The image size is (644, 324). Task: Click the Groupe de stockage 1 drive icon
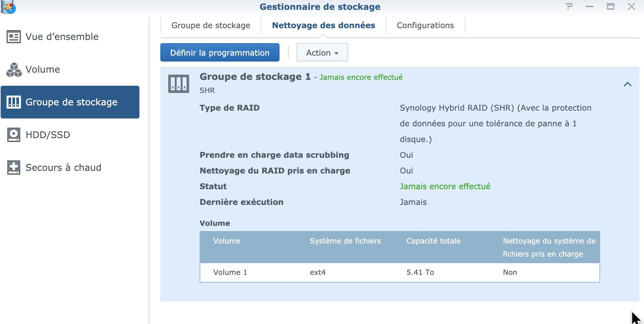178,84
